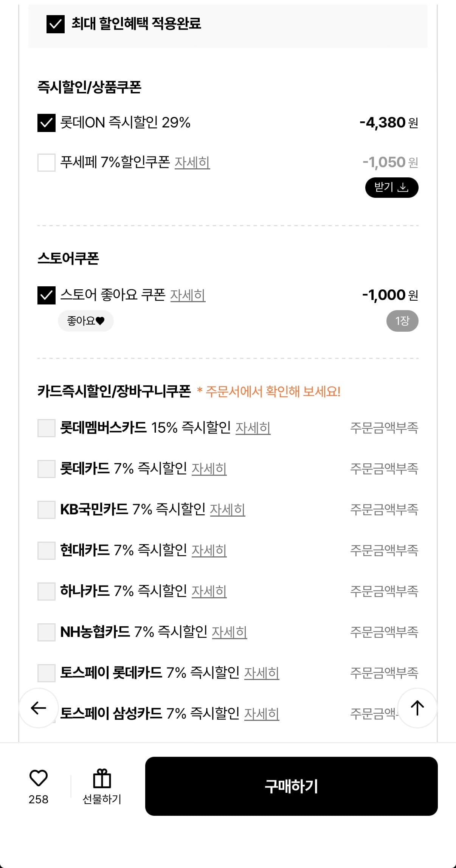Uncheck 롯데ON 즉시할인 29% coupon

[x=46, y=123]
